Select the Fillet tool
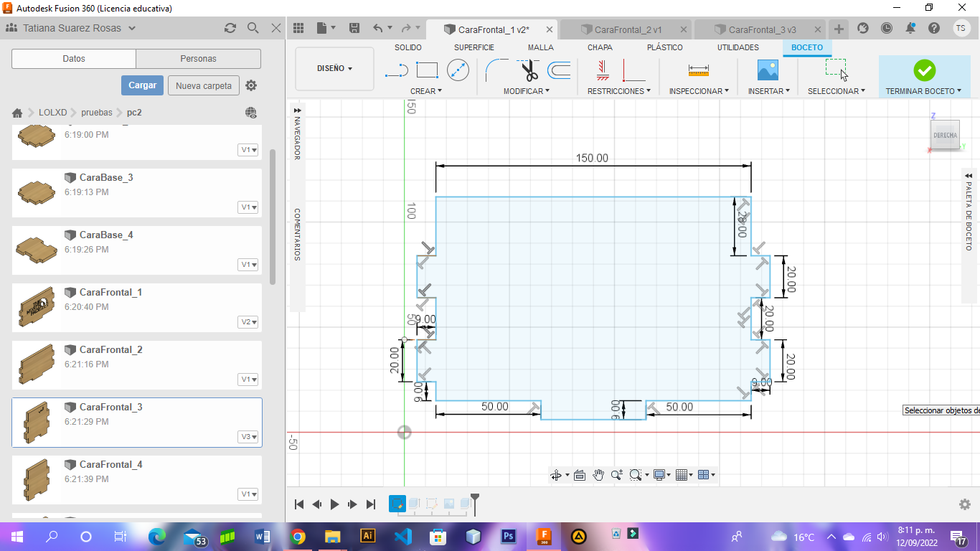 496,70
